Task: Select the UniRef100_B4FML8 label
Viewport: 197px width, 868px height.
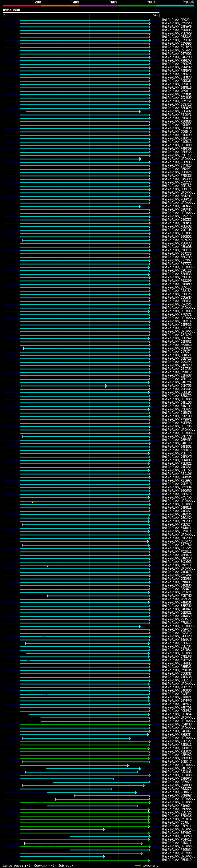Action: [x=177, y=88]
